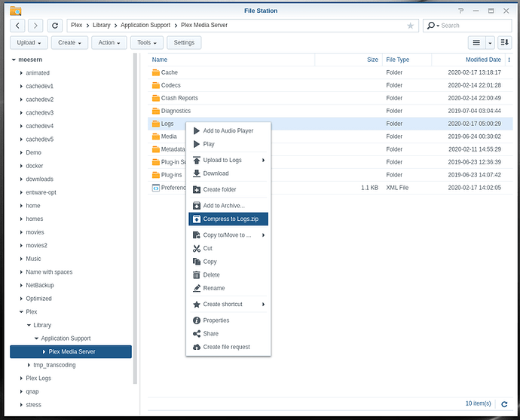Open Create shortcut submenu

pos(228,304)
